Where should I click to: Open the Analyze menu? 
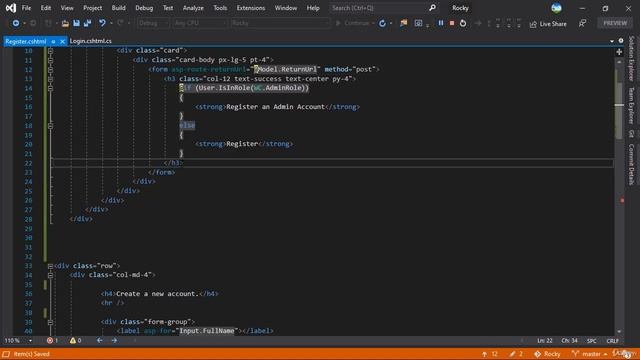(193, 8)
